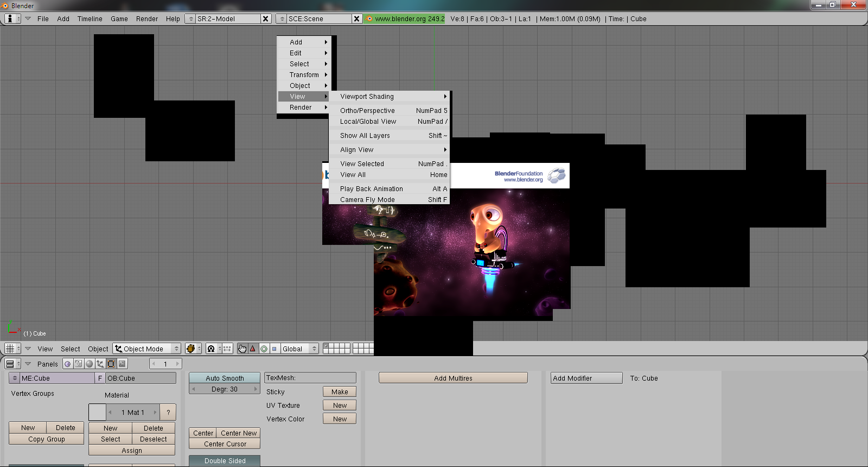868x467 pixels.
Task: Open the Editing panels context icon
Action: click(x=111, y=364)
